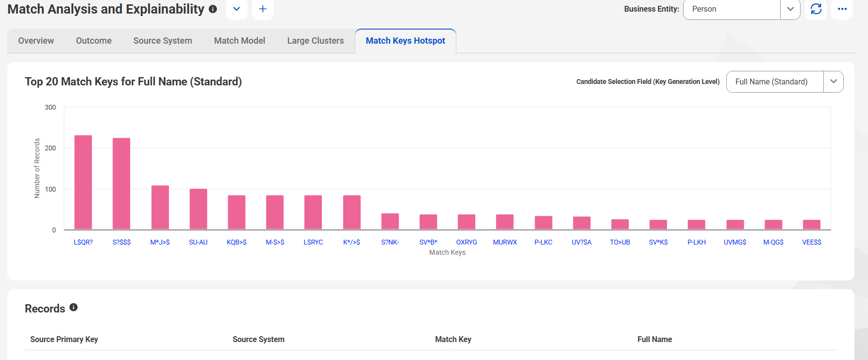Click the MURWX match key label
Screen dimensions: 868x360
click(505, 242)
